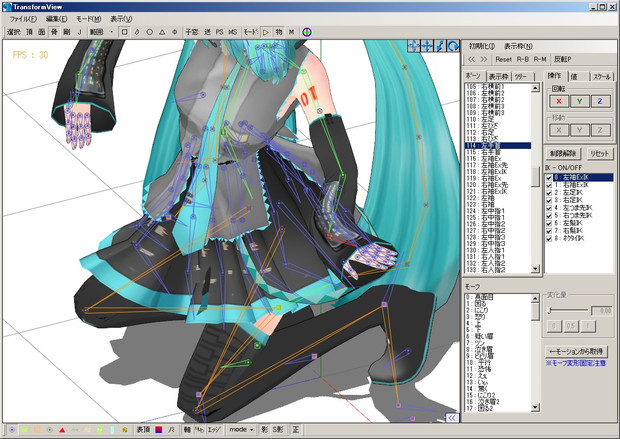
Task: Click the rotation Z button
Action: tap(600, 101)
